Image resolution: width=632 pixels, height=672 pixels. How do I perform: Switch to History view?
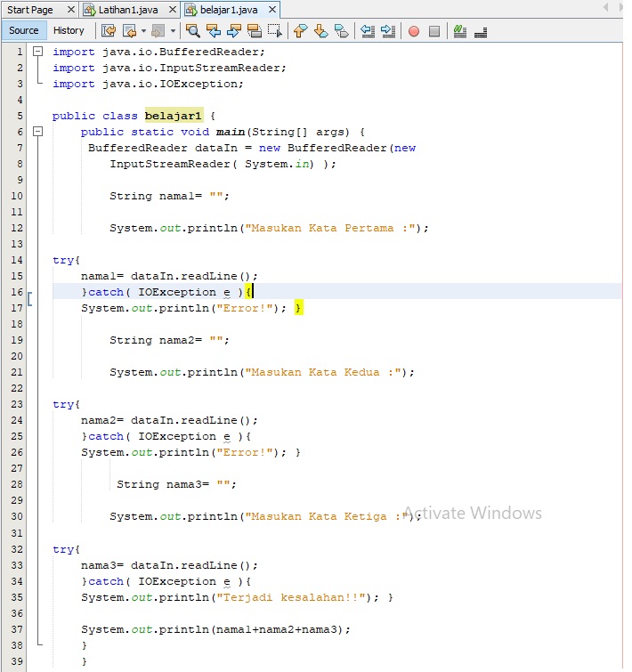coord(69,30)
